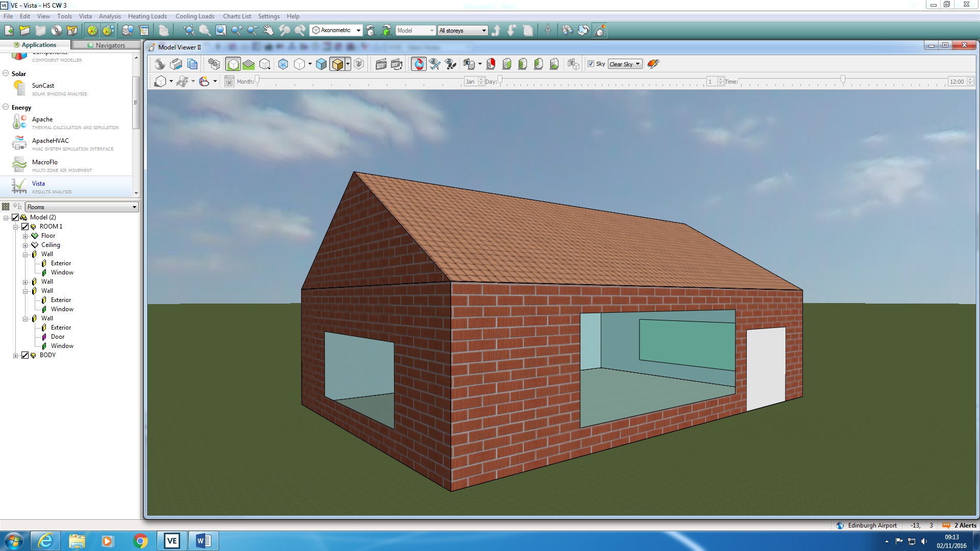Click the paint palette brush icon
The width and height of the screenshot is (980, 551).
[653, 64]
